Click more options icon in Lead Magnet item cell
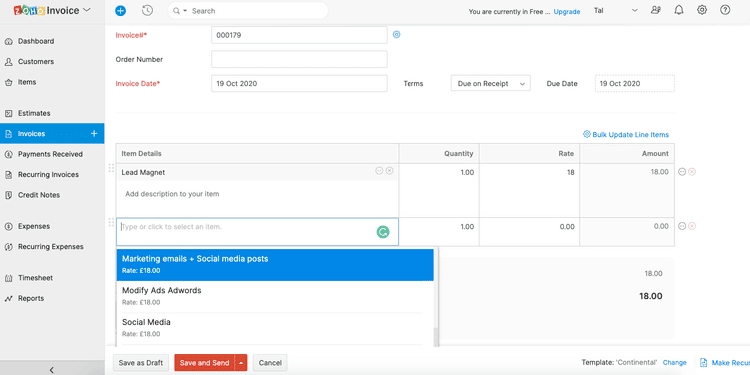 (379, 171)
